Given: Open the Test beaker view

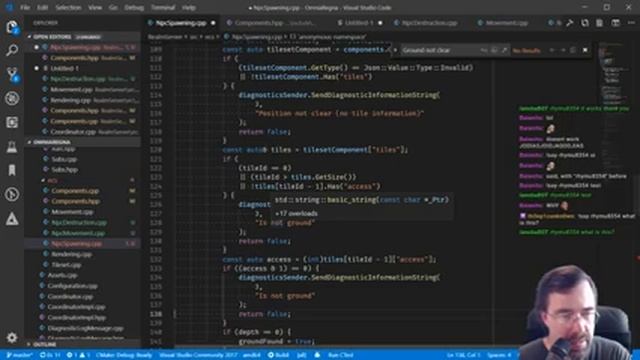Looking at the screenshot, I should (12, 147).
